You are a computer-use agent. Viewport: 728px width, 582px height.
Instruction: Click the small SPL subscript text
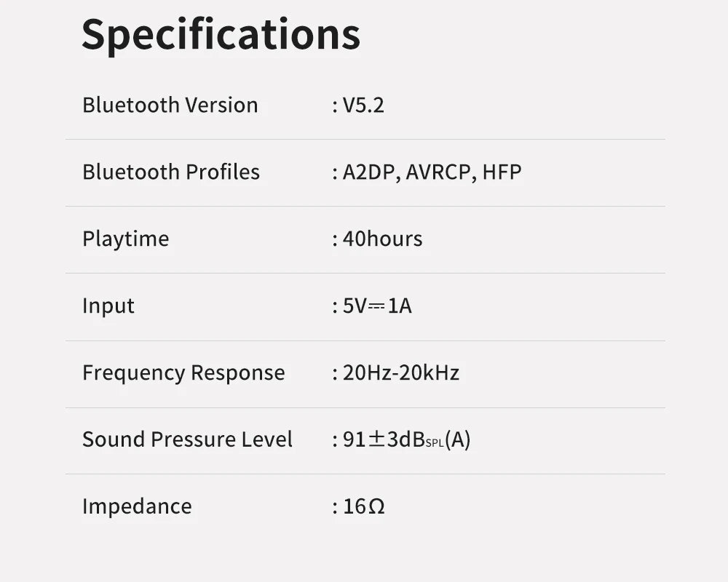tap(435, 443)
